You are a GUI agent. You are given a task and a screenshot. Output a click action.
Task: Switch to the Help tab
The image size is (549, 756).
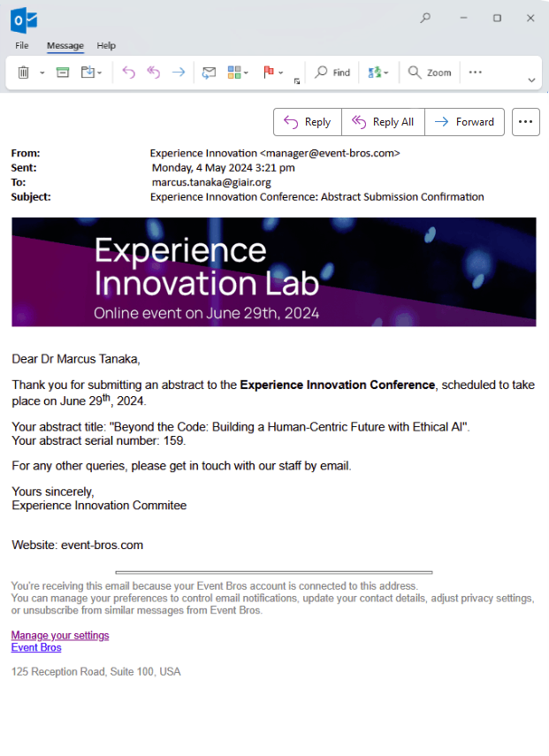[x=106, y=46]
